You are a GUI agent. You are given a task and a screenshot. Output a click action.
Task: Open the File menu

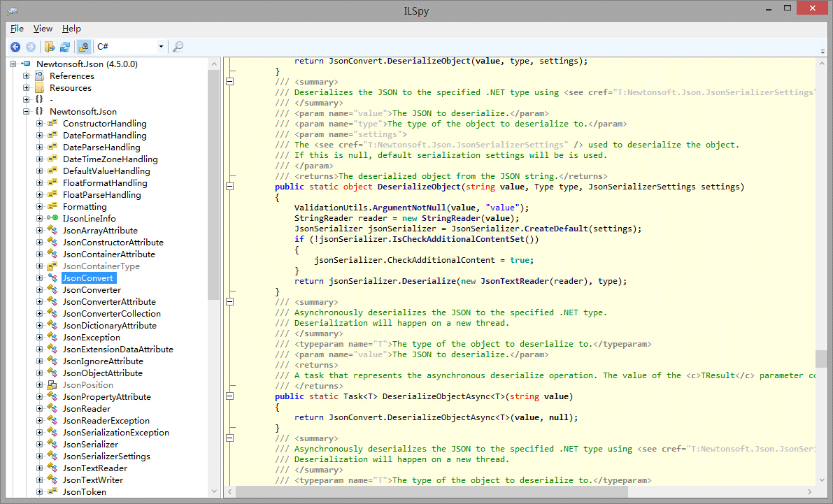17,29
